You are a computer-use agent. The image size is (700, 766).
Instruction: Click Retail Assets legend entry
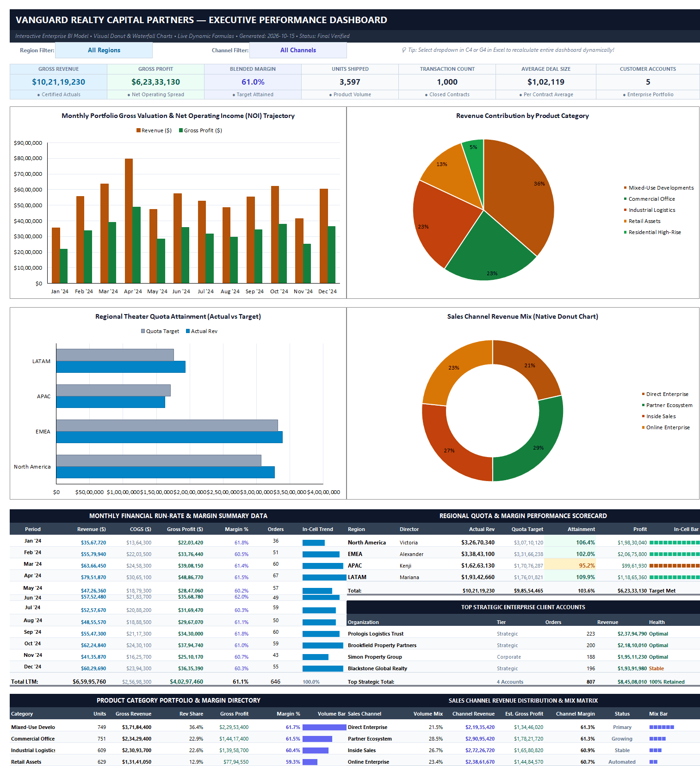click(642, 221)
